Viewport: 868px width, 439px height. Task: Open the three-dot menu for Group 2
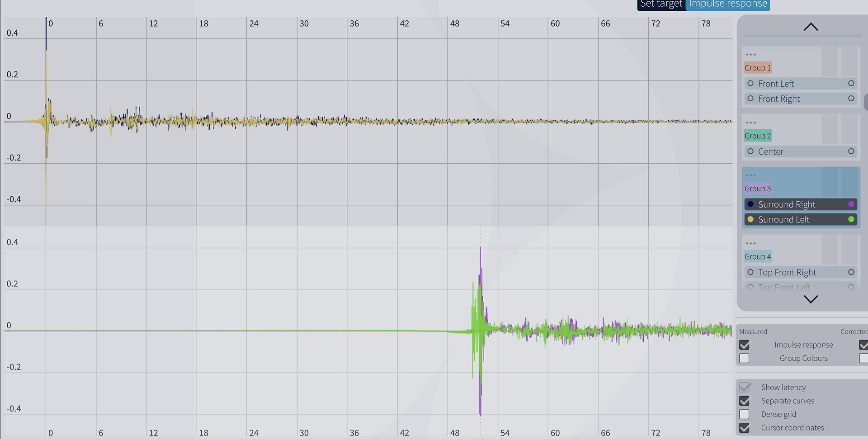[x=750, y=123]
